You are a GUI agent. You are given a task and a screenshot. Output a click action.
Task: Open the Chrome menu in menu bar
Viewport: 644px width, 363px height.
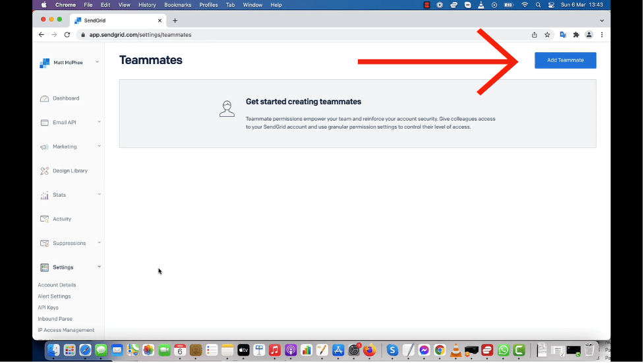pos(66,5)
